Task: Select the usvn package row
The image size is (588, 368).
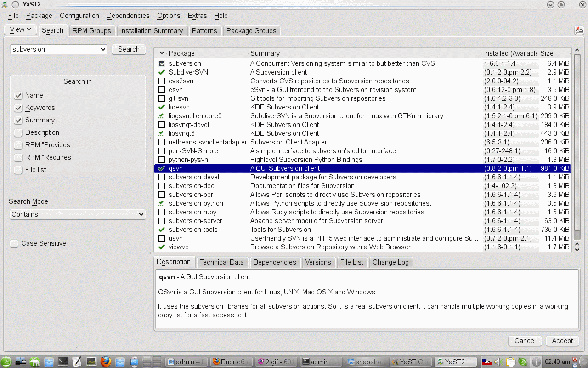Action: 362,238
